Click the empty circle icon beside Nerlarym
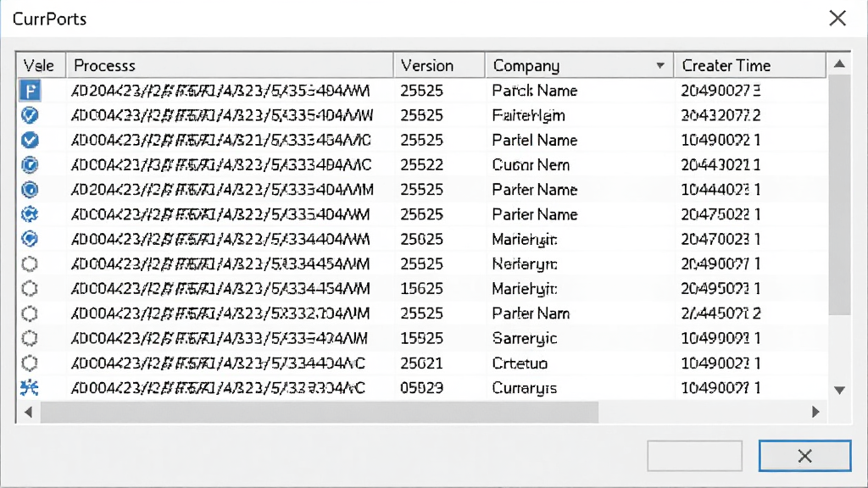This screenshot has width=868, height=488. click(30, 264)
